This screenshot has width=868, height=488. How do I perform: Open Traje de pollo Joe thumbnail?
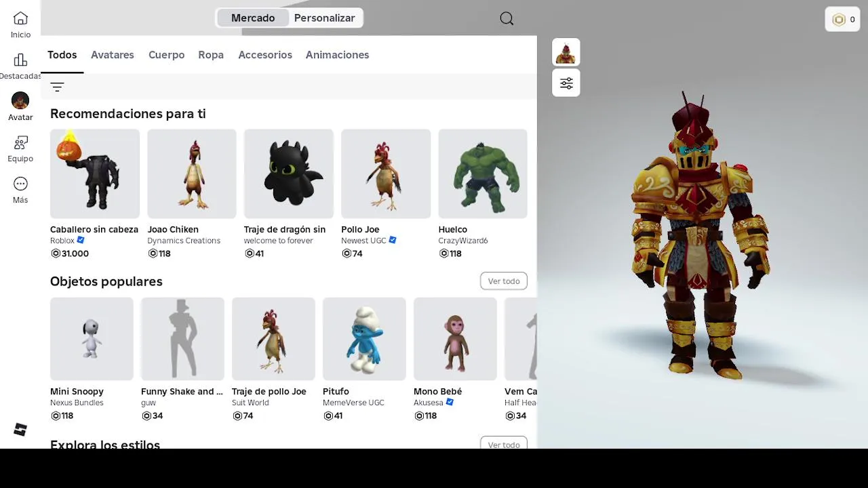pyautogui.click(x=273, y=339)
